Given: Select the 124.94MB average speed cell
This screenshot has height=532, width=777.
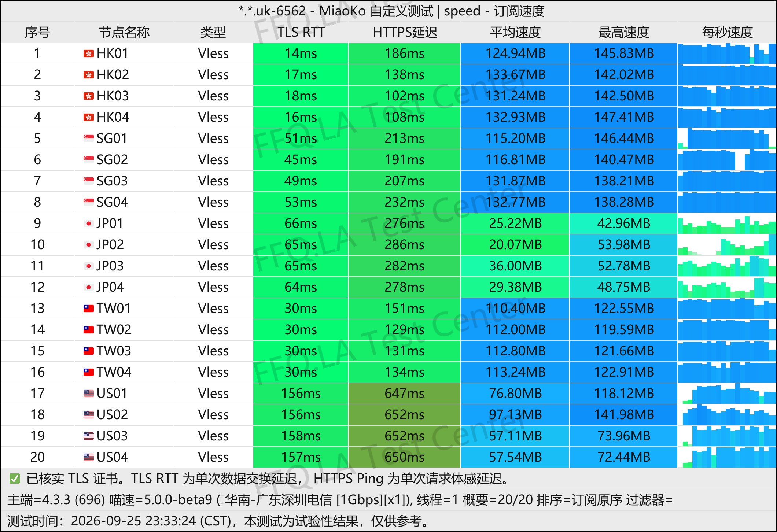Looking at the screenshot, I should (x=515, y=53).
